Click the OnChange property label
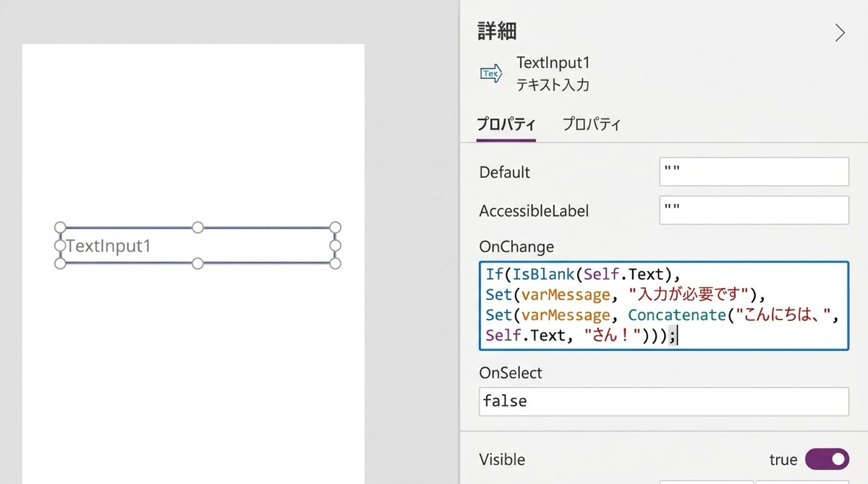Viewport: 868px width, 484px height. coord(516,247)
